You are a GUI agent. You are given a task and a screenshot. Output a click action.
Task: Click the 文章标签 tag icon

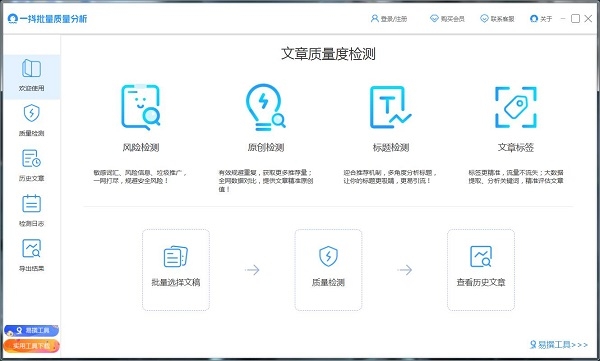[515, 107]
